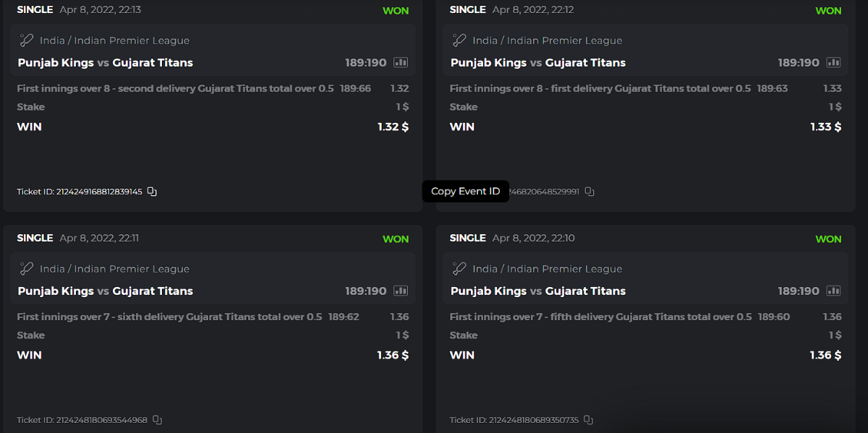Viewport: 868px width, 433px height.
Task: Open match statistics icon on 22:11 bet
Action: pyautogui.click(x=401, y=291)
